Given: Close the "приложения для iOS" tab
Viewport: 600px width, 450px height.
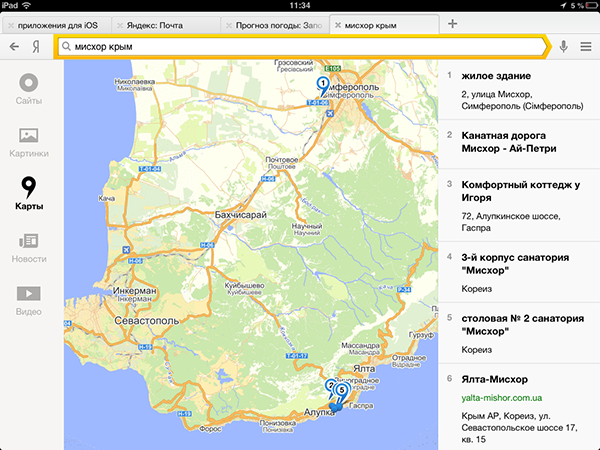Looking at the screenshot, I should coord(11,26).
